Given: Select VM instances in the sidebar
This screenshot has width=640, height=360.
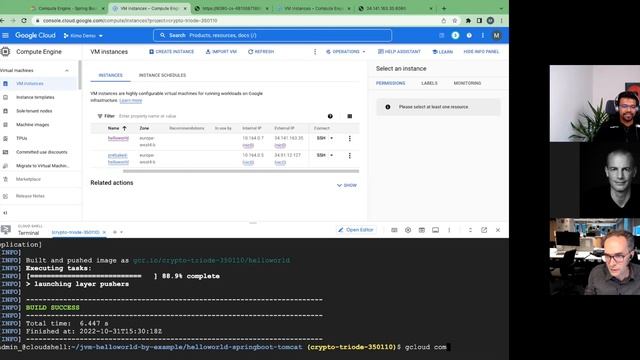Looking at the screenshot, I should coord(30,84).
